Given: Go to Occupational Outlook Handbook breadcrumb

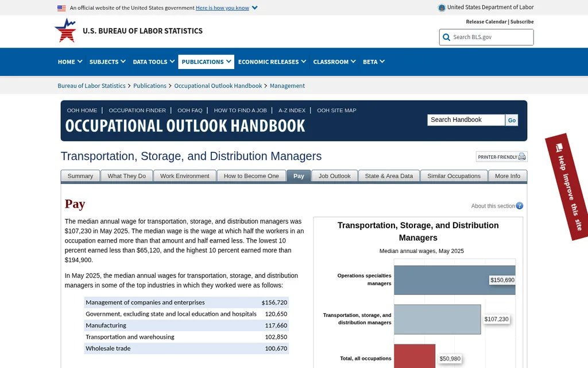Looking at the screenshot, I should pos(218,86).
